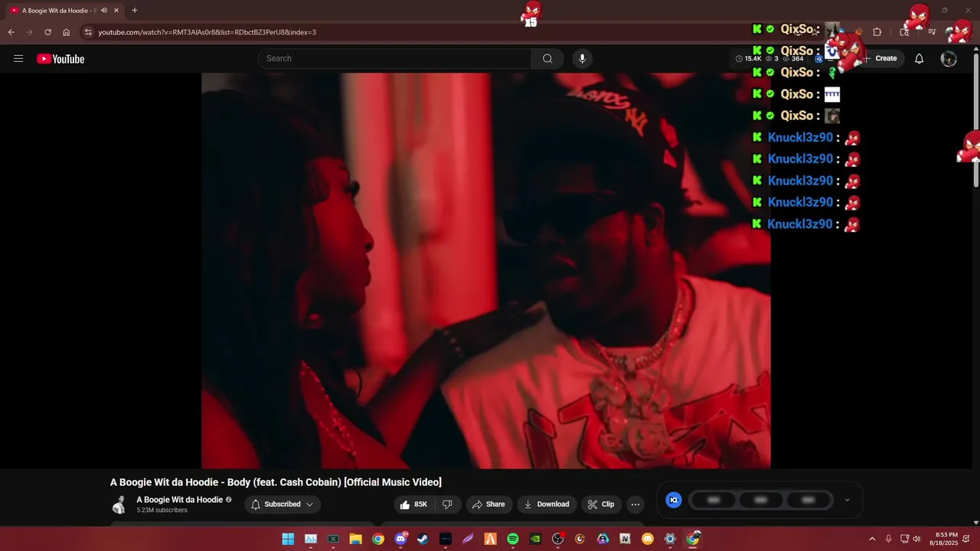Switch to OBS Studio on taskbar
This screenshot has height=551, width=980.
click(558, 539)
